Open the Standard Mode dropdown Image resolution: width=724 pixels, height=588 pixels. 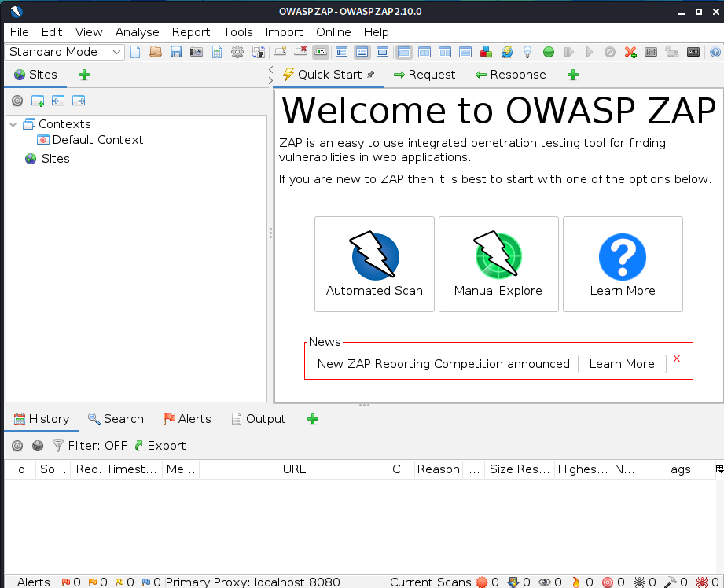click(x=64, y=52)
